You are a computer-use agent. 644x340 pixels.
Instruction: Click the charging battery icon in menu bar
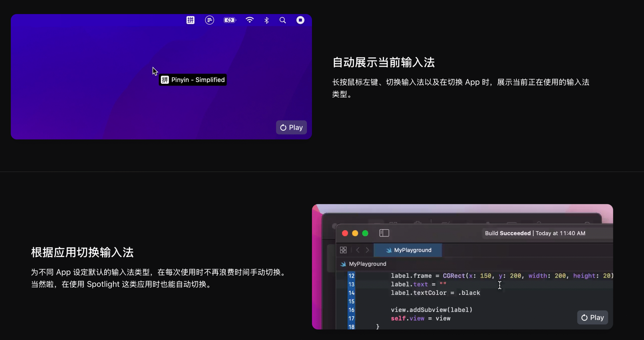[x=229, y=20]
